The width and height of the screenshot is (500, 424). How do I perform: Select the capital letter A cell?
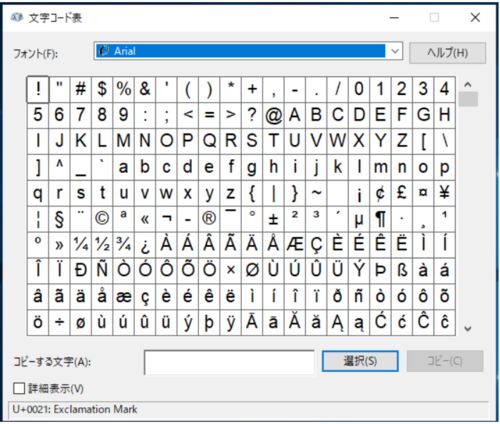pos(295,115)
